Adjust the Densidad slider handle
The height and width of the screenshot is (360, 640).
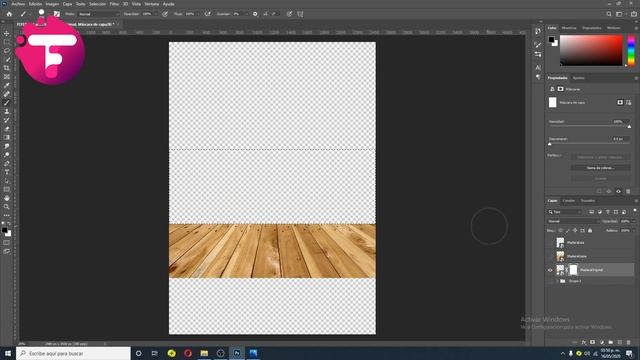[629, 127]
